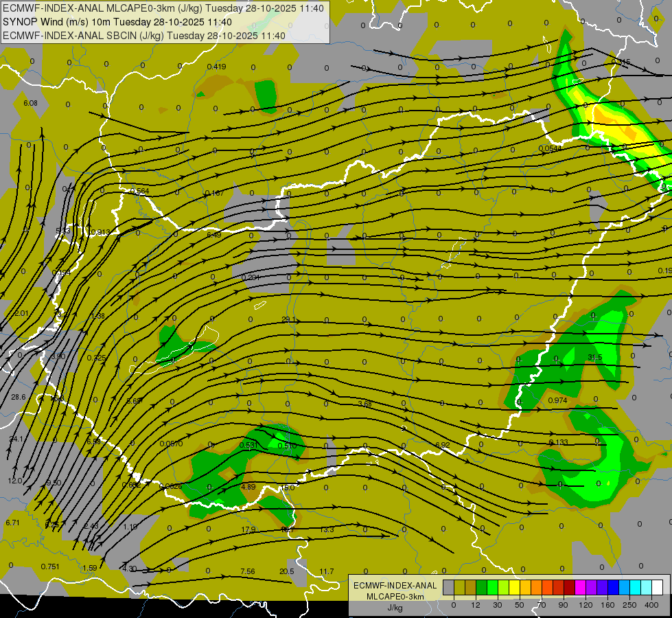
Task: Click the 6.71 grid value
Action: coord(12,523)
